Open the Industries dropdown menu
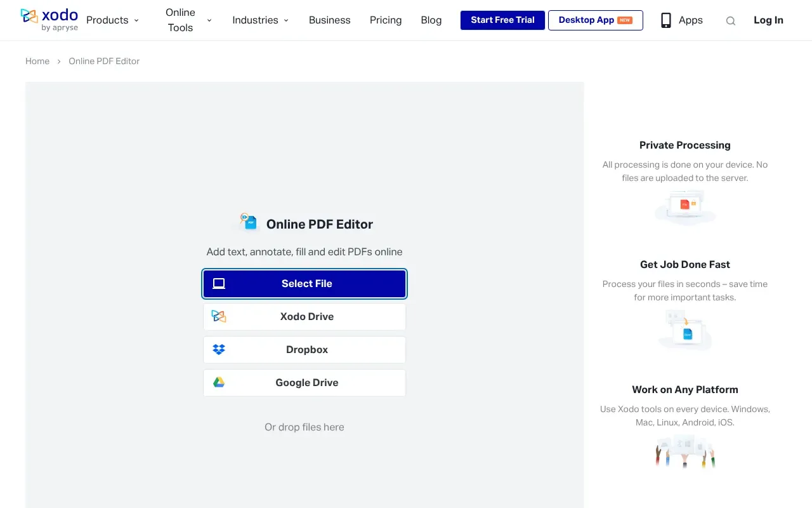812x508 pixels. pos(260,20)
